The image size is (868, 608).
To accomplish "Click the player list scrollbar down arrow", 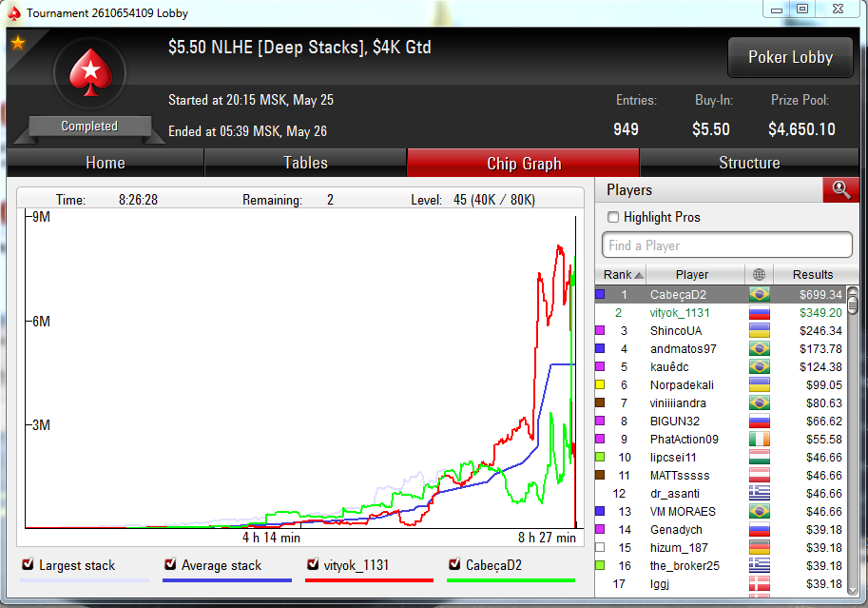I will tap(853, 591).
